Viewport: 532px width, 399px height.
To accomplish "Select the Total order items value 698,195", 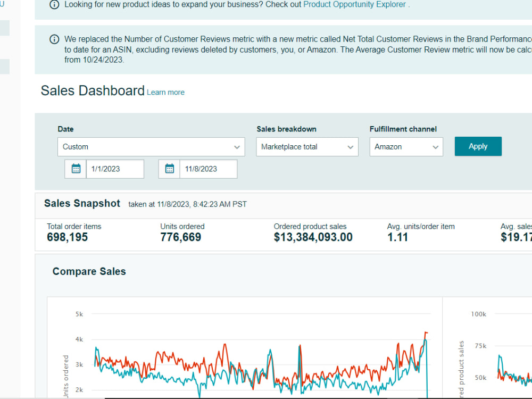I will (x=67, y=237).
